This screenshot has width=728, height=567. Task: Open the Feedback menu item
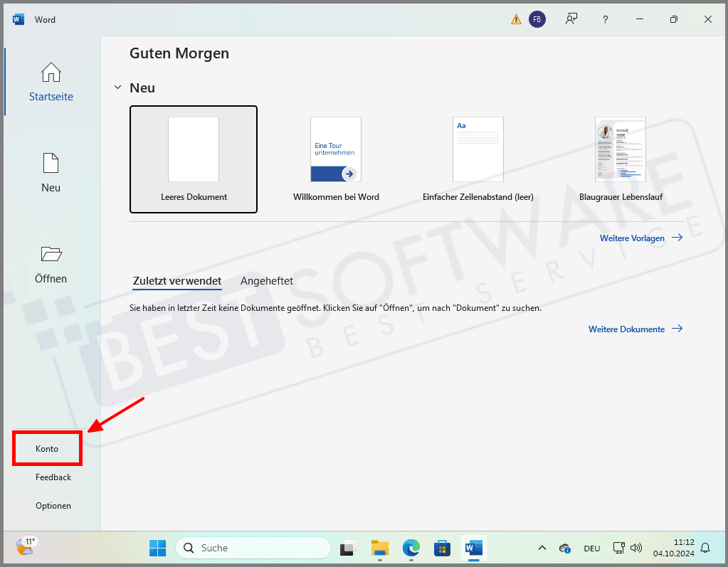(53, 477)
